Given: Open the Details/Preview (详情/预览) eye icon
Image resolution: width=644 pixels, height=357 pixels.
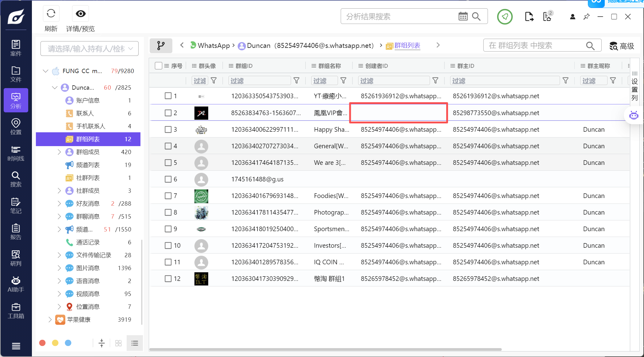Looking at the screenshot, I should pos(81,14).
